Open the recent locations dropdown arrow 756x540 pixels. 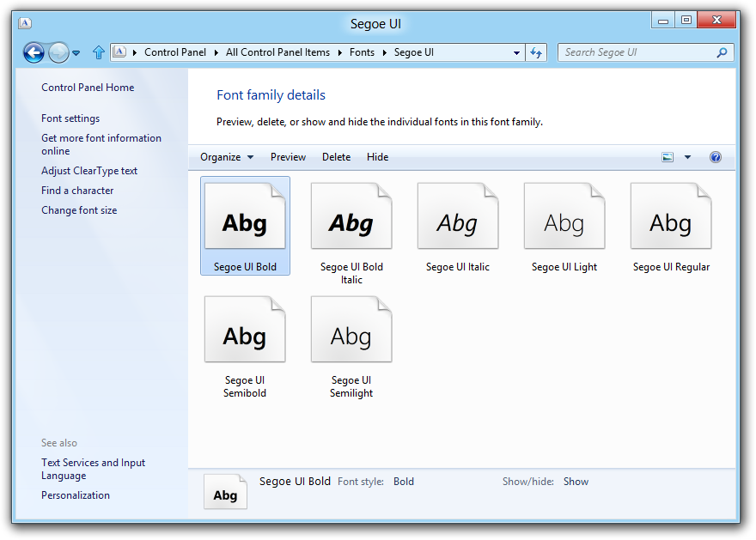(76, 53)
